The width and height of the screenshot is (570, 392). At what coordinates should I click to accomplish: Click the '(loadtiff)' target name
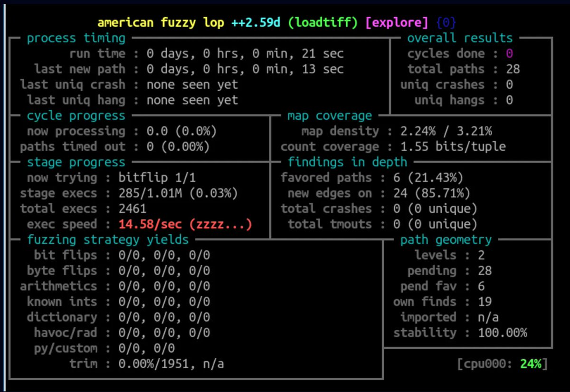[x=323, y=23]
